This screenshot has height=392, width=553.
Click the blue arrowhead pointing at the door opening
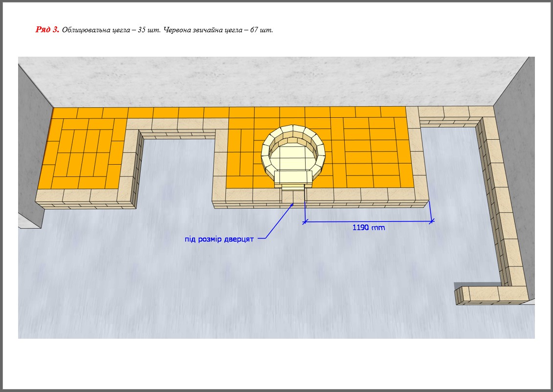point(292,204)
